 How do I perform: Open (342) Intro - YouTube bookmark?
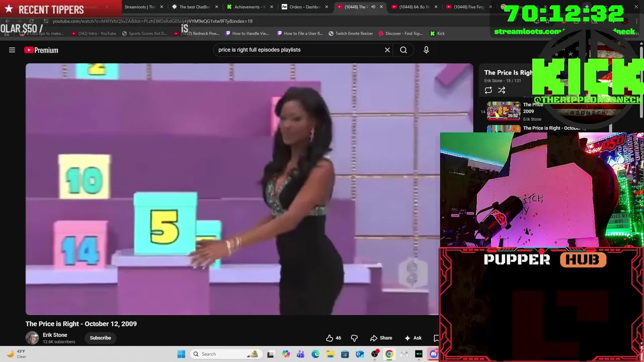(x=94, y=34)
